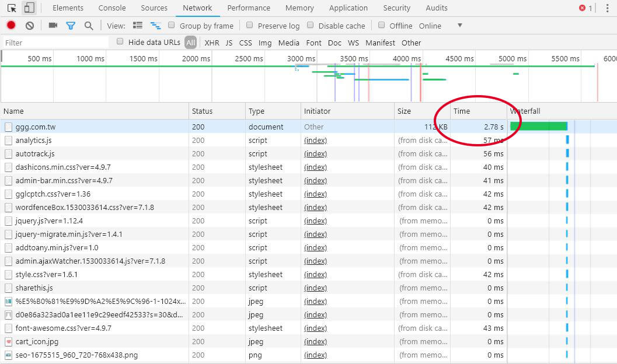
Task: Sort by the Type column header
Action: click(273, 111)
